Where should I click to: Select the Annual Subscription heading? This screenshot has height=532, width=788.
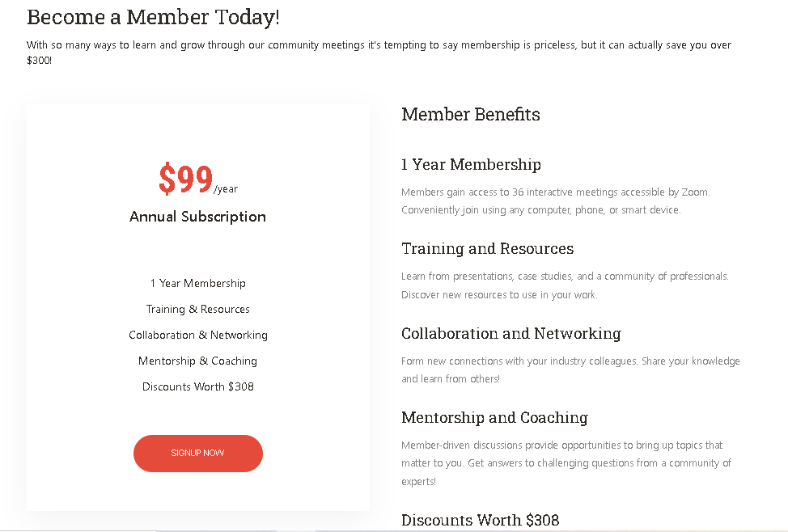pyautogui.click(x=197, y=217)
